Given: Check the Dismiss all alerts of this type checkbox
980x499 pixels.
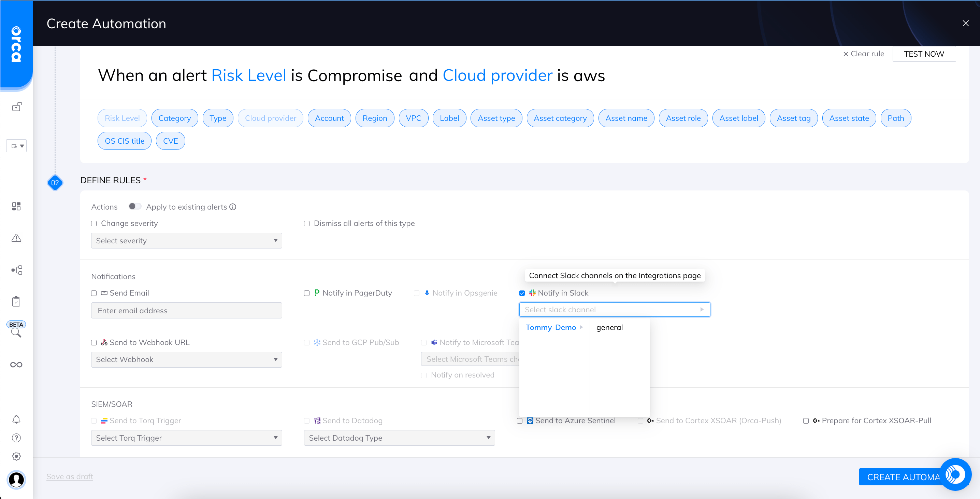Looking at the screenshot, I should [307, 224].
